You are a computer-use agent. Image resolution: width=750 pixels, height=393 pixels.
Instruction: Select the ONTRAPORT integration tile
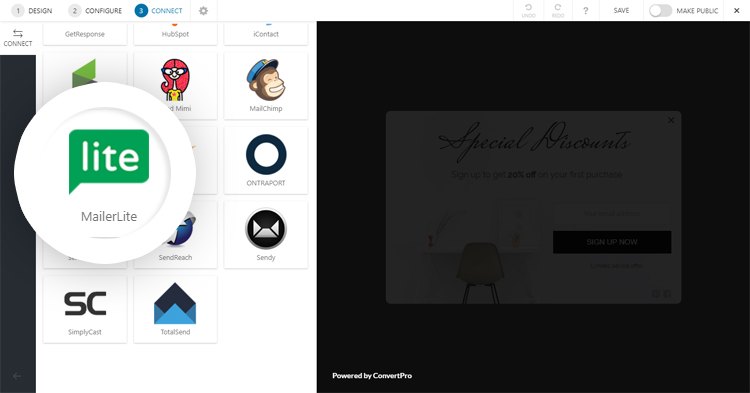coord(266,160)
